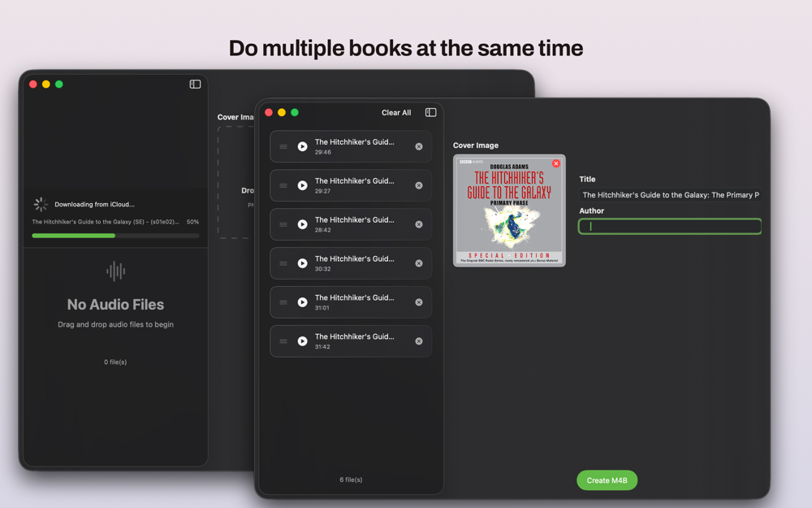Click the downloading spinner icon

[41, 204]
